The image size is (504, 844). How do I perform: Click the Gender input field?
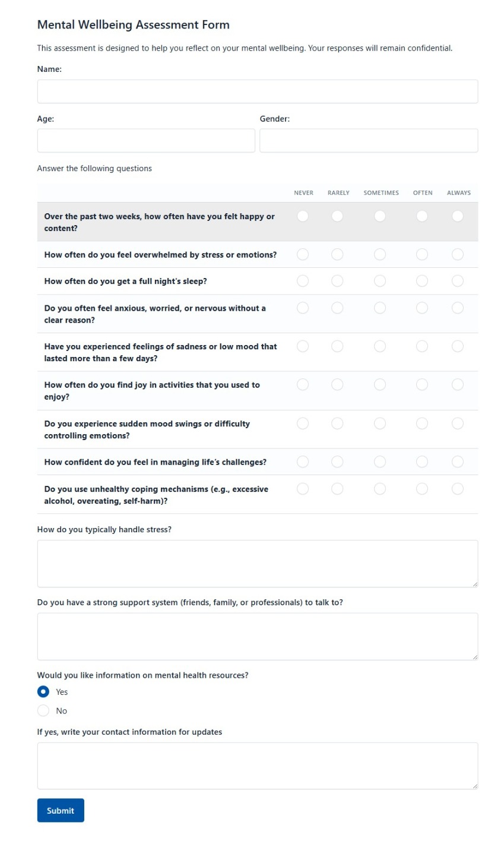point(368,140)
